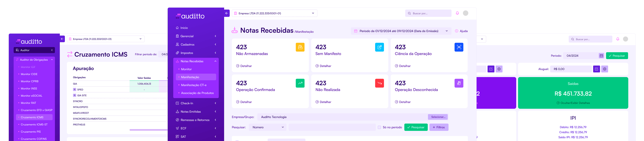This screenshot has height=141, width=644.
Task: Toggle the check button next to Aluguel value
Action: pyautogui.click(x=596, y=69)
